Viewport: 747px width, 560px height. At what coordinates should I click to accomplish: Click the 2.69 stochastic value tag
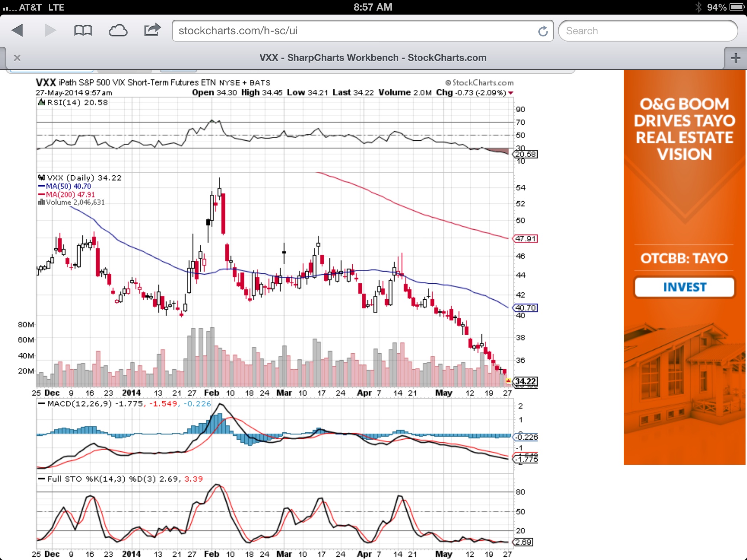coord(523,542)
